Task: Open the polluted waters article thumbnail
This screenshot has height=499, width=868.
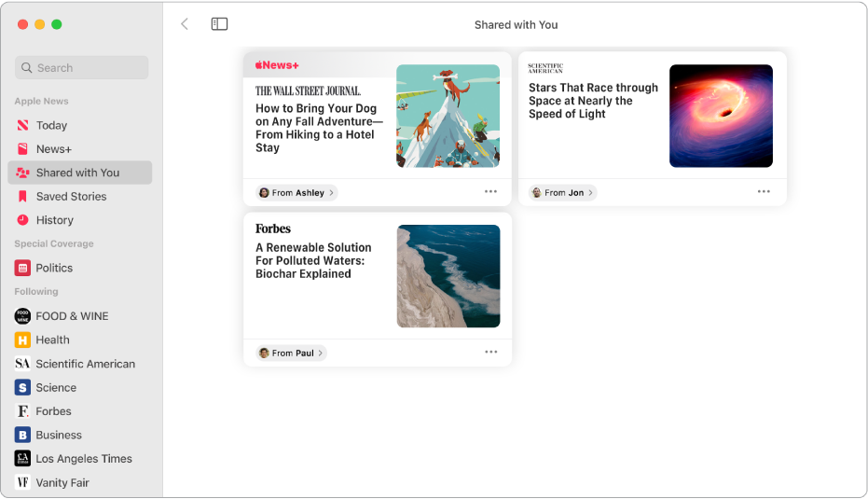Action: click(448, 276)
